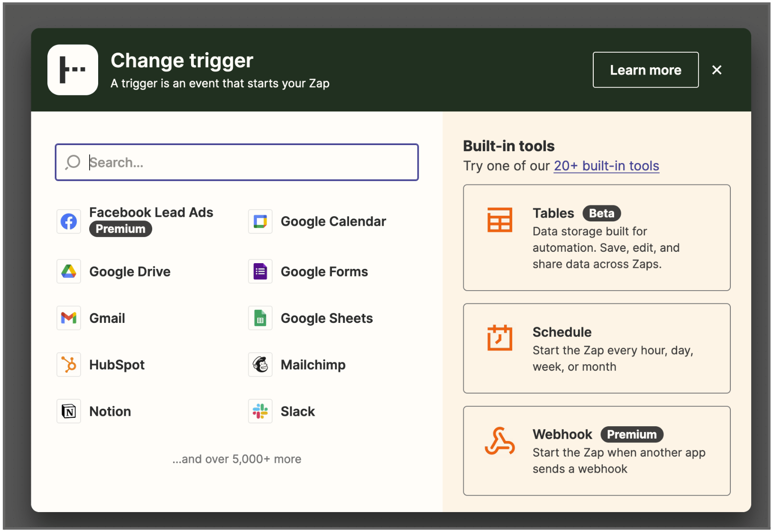Click the orange Schedule calendar icon
Screen dimensions: 773x532
tap(500, 338)
